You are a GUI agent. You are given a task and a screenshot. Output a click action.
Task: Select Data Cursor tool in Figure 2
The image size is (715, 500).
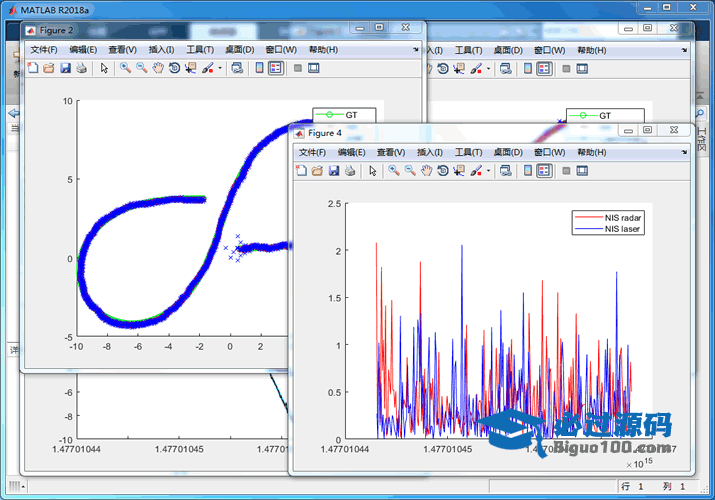(x=191, y=68)
